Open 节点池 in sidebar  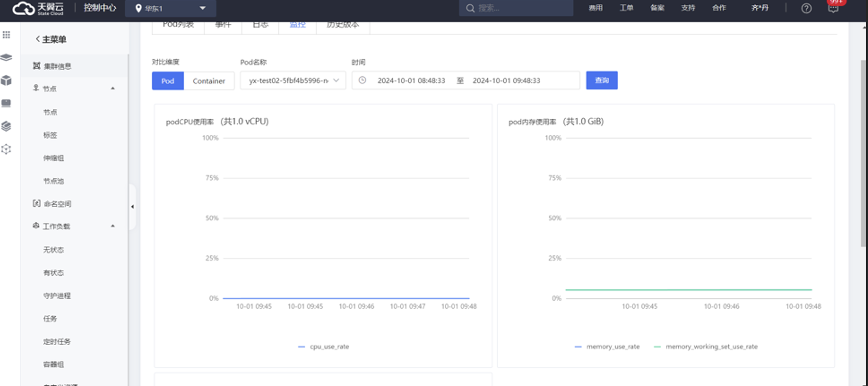point(54,181)
